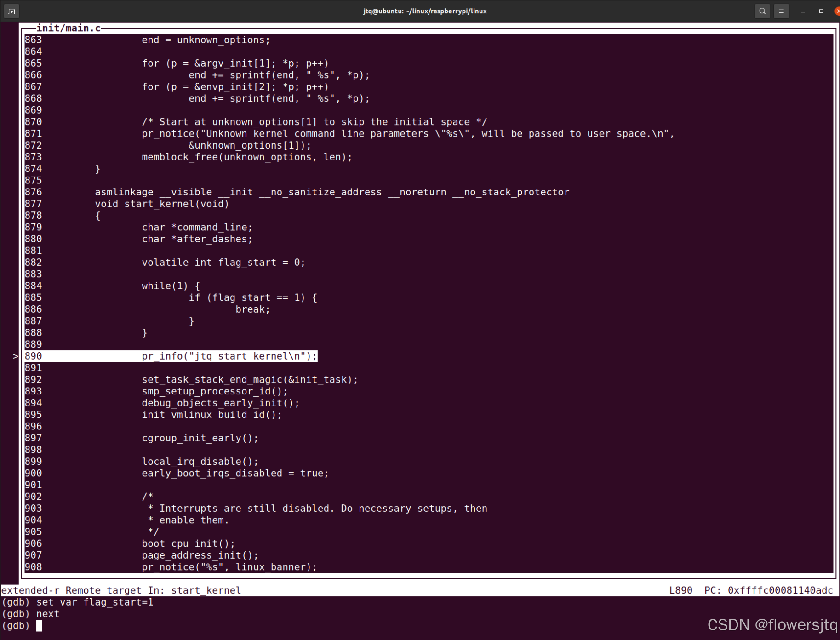Click 'if (flag_start == 1) {' line
The height and width of the screenshot is (640, 840).
click(253, 297)
